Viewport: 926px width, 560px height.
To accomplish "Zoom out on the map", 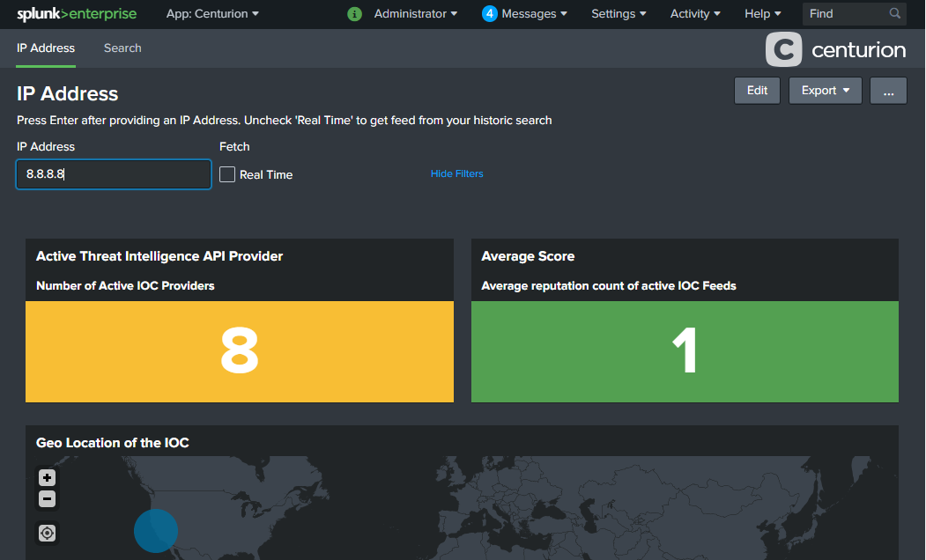I will pos(48,499).
